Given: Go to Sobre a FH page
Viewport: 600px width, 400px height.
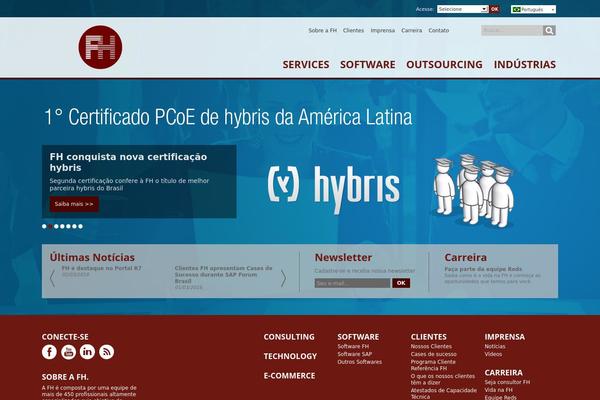Looking at the screenshot, I should [x=323, y=30].
